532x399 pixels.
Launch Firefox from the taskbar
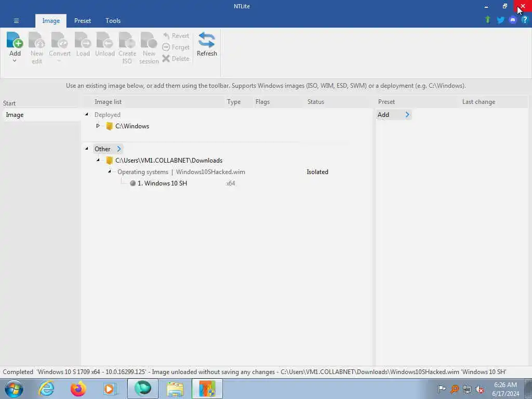pos(78,389)
